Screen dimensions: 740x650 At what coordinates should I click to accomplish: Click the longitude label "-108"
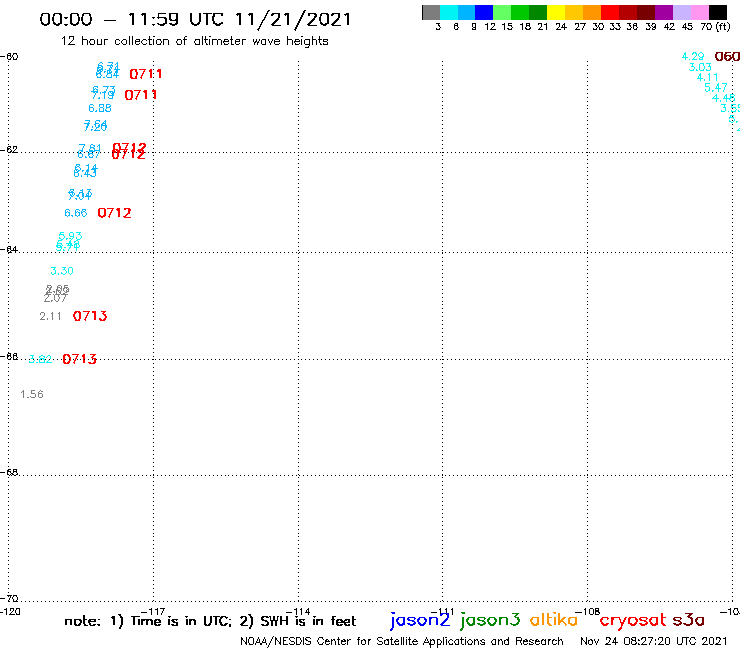(588, 612)
